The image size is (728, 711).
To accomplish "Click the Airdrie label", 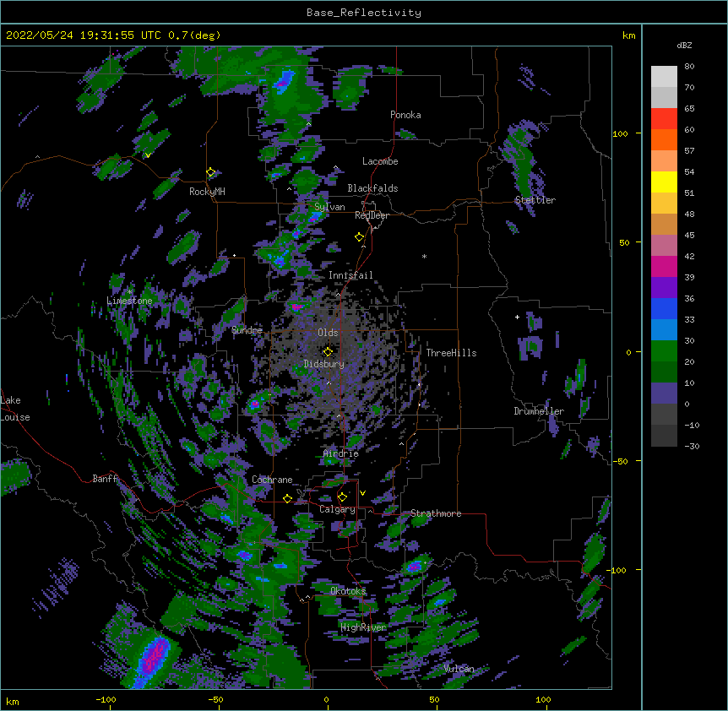I will point(341,453).
